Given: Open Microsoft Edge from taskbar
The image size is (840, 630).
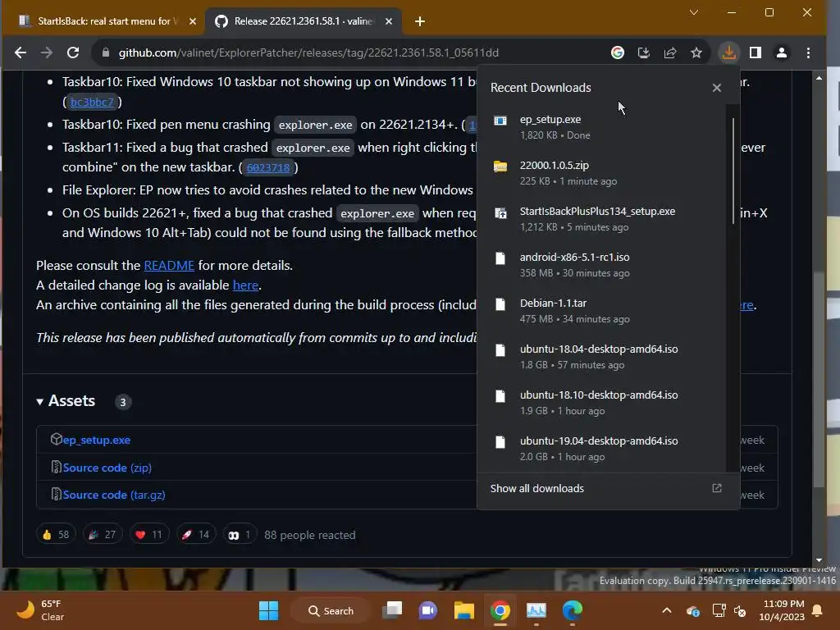Looking at the screenshot, I should 572,610.
